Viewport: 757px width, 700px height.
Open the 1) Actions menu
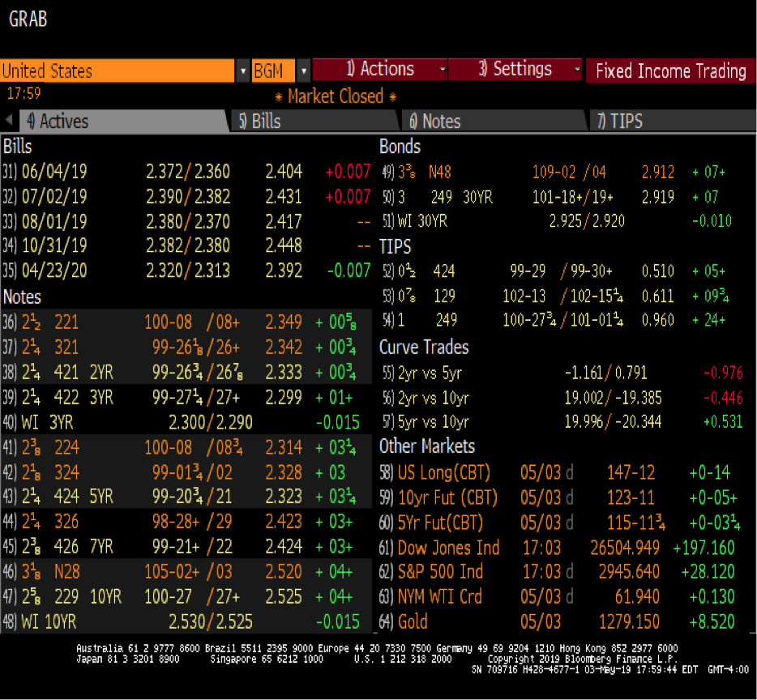coord(381,70)
